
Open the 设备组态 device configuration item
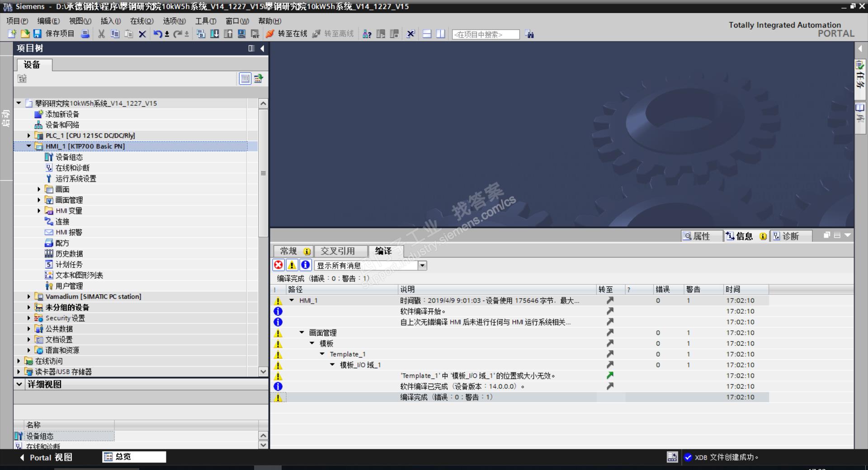click(x=69, y=157)
